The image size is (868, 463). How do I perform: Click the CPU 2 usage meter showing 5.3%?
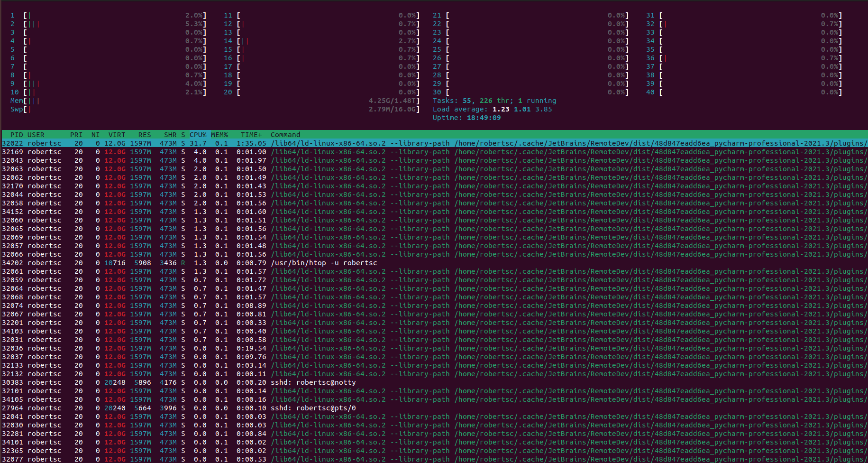[x=109, y=24]
